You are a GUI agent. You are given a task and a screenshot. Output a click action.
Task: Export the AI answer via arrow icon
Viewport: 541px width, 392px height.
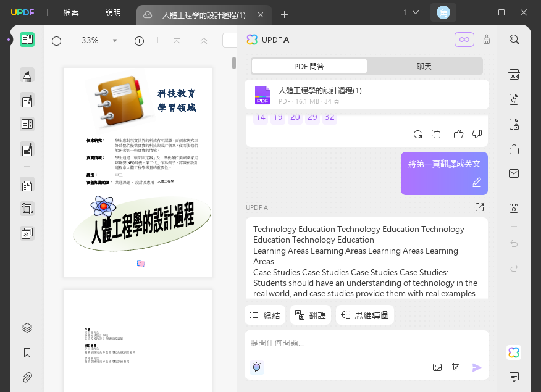(x=480, y=207)
